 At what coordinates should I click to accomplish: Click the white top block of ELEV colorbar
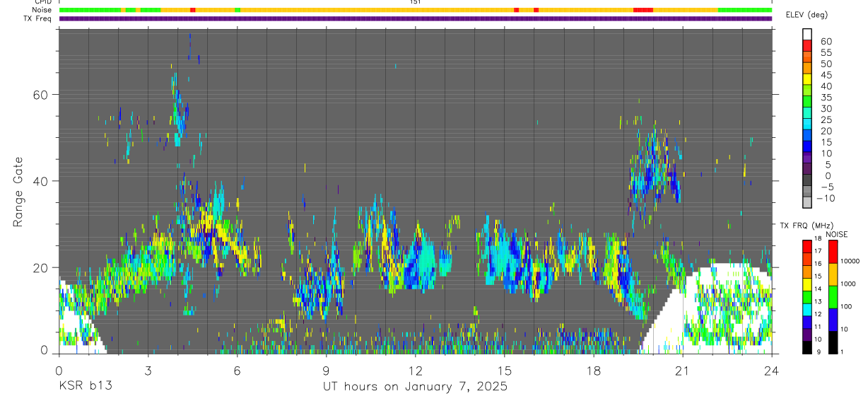coord(807,35)
